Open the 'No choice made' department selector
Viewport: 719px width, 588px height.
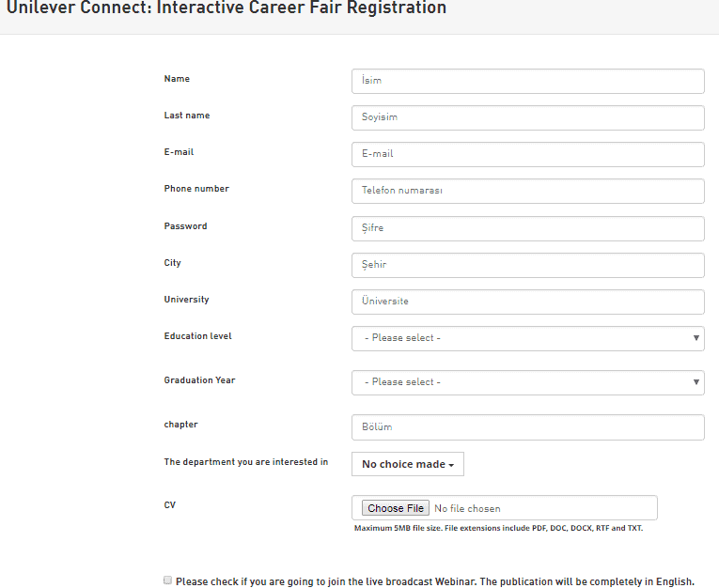(407, 464)
